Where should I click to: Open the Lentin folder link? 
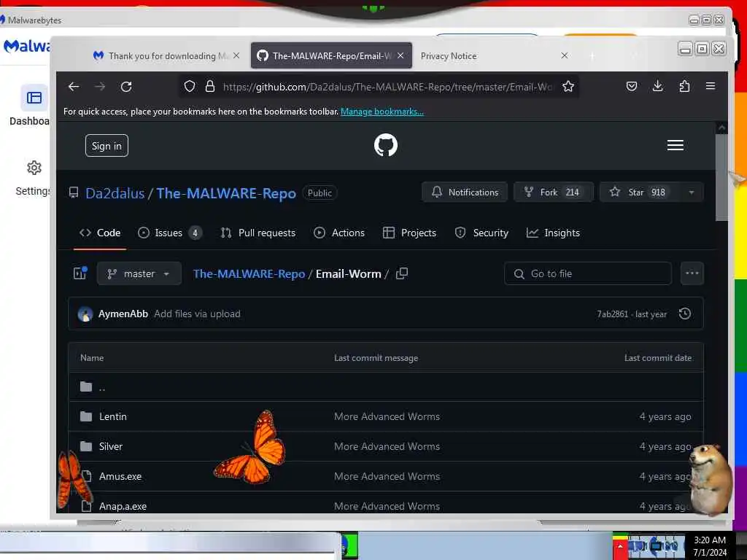(113, 416)
